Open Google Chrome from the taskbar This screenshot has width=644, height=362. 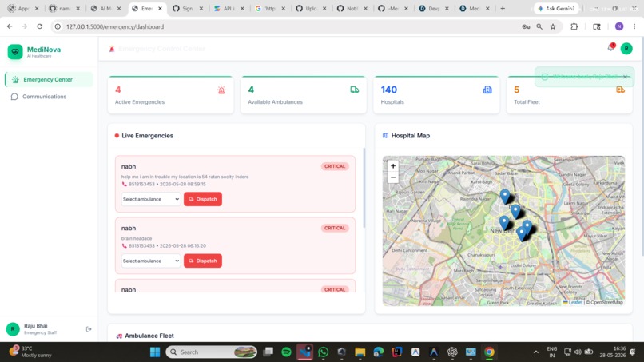point(489,352)
